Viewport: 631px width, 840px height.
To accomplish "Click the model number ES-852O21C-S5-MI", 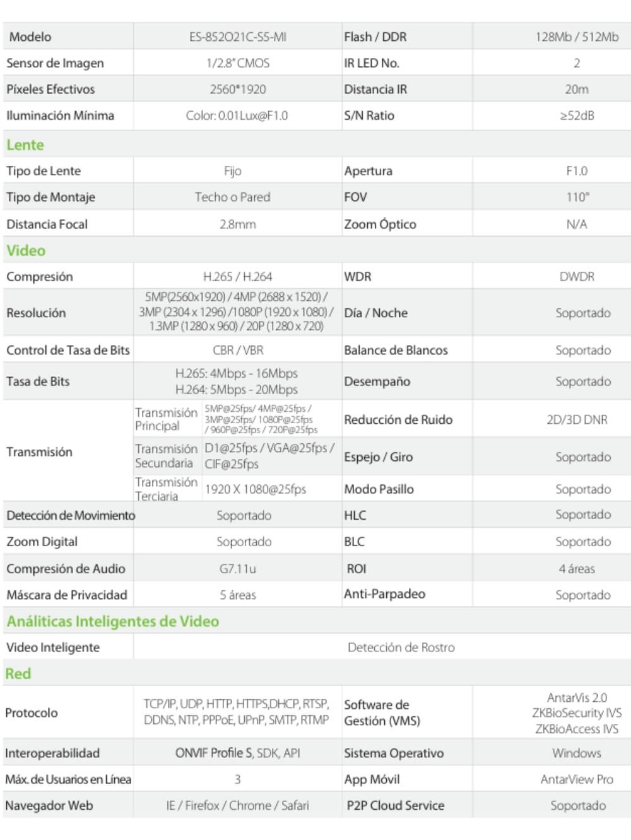I will pyautogui.click(x=237, y=37).
